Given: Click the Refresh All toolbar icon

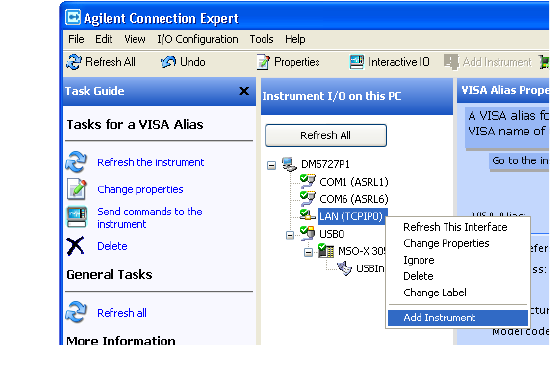Looking at the screenshot, I should (74, 62).
